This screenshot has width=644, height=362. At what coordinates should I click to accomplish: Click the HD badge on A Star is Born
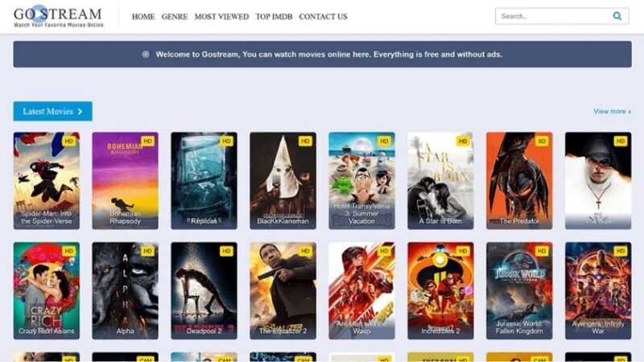pyautogui.click(x=462, y=142)
